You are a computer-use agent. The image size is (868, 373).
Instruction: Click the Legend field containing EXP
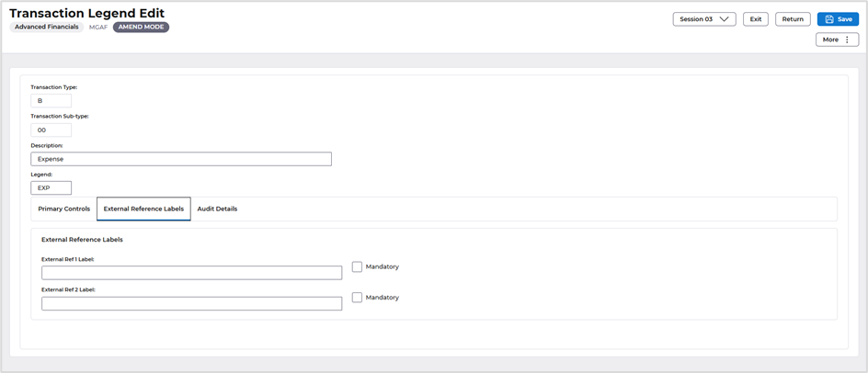coord(51,188)
